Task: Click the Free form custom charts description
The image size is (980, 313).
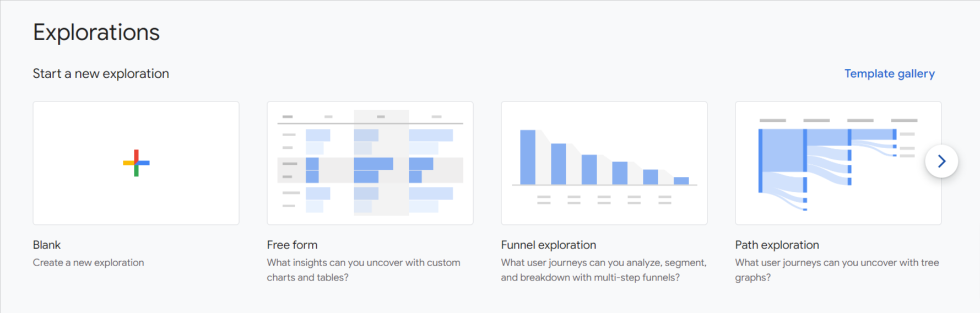Action: tap(363, 270)
